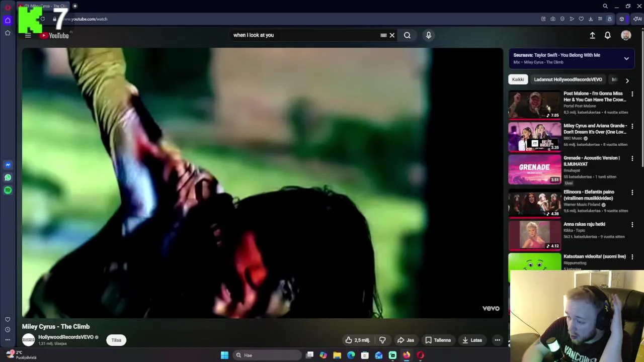The image size is (644, 362).
Task: Open the Windows Start menu
Action: coord(224,355)
